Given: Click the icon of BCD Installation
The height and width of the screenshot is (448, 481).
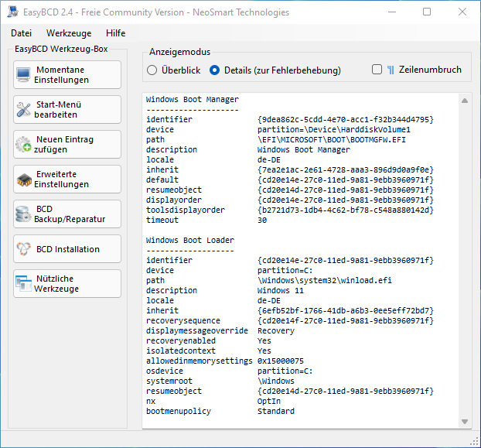Looking at the screenshot, I should [24, 248].
